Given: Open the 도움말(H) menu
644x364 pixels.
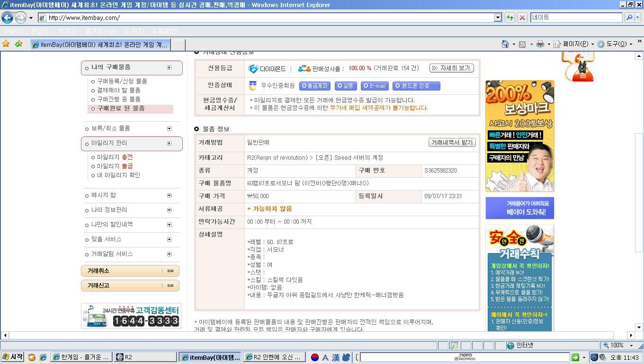Looking at the screenshot, I should pyautogui.click(x=164, y=31).
